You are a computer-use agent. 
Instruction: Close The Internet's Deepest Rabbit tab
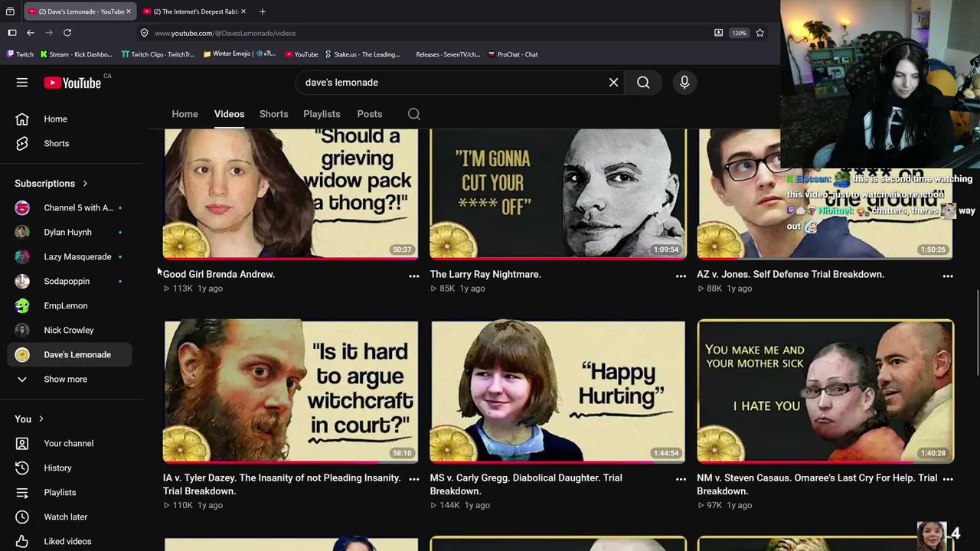(243, 11)
